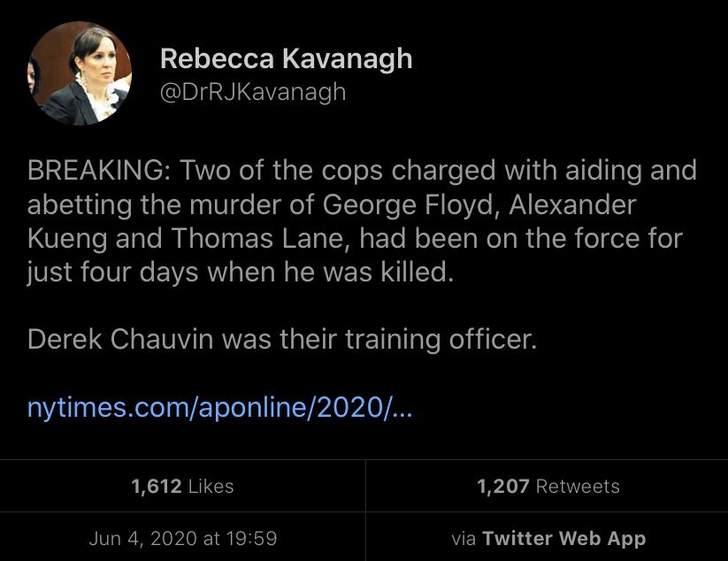This screenshot has height=561, width=728.
Task: Open the @DrRJKavanagh handle
Action: [x=252, y=92]
